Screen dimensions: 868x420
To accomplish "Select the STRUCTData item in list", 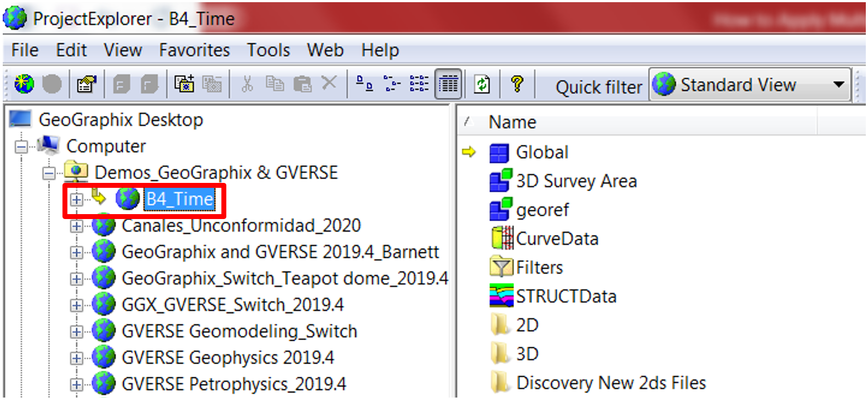I will coord(566,296).
